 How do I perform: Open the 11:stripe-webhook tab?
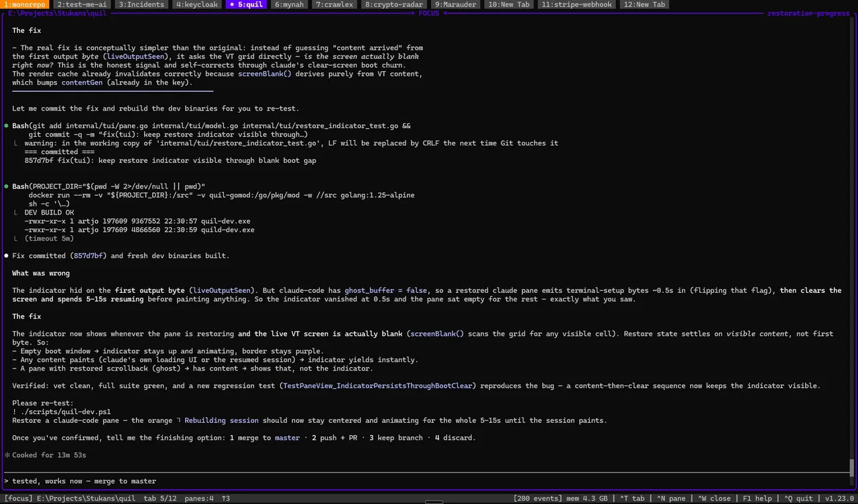[576, 5]
